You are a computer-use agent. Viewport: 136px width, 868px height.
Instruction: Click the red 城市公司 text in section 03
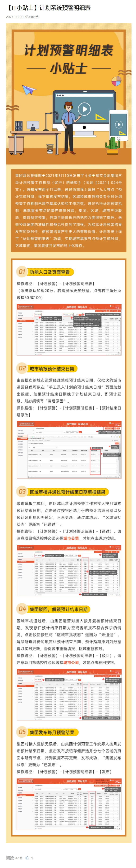pos(71,538)
